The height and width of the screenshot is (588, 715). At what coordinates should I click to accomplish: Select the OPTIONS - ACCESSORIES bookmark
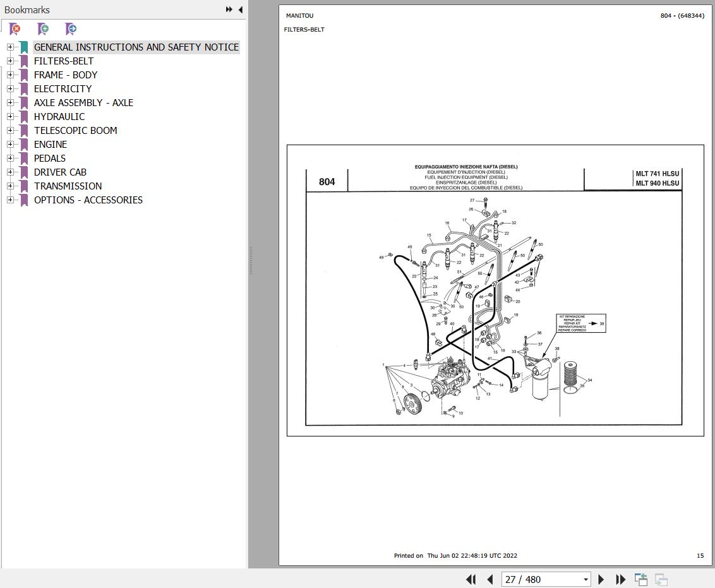88,200
